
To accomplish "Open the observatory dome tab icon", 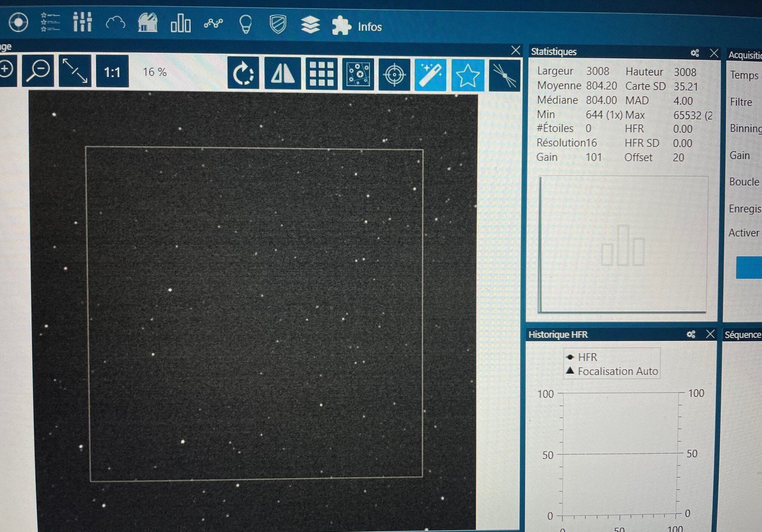I will [147, 23].
